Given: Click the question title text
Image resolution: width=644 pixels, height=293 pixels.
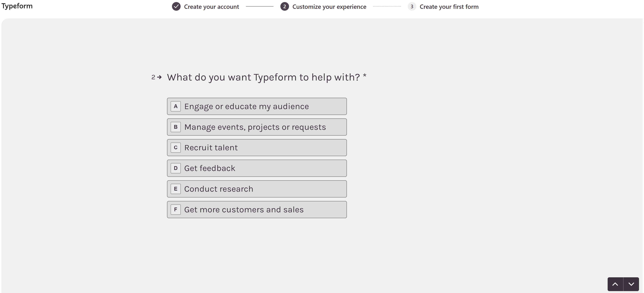Looking at the screenshot, I should pyautogui.click(x=263, y=77).
